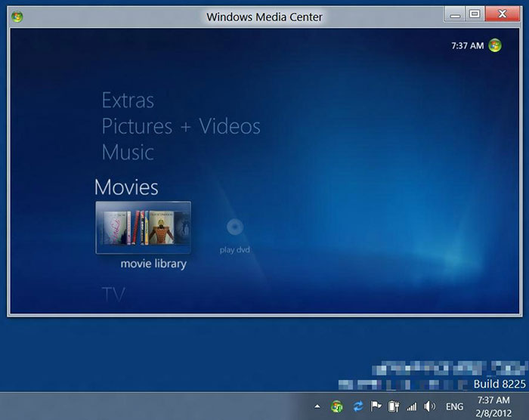
Task: Click the blue sync arrows tray icon
Action: click(x=357, y=406)
